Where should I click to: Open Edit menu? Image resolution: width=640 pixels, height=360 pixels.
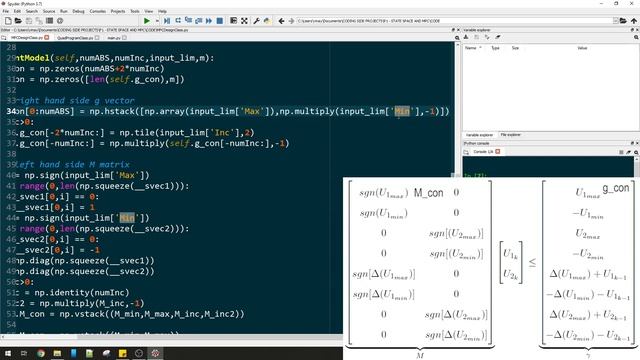(x=18, y=11)
